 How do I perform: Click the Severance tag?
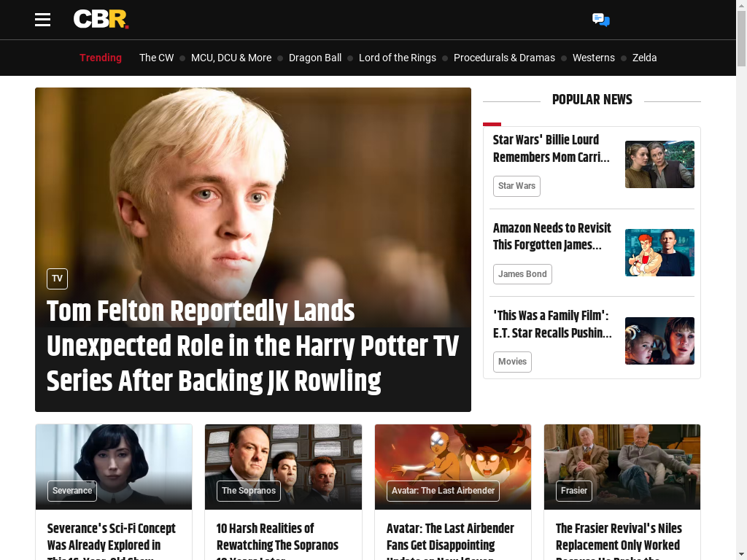[x=72, y=491]
